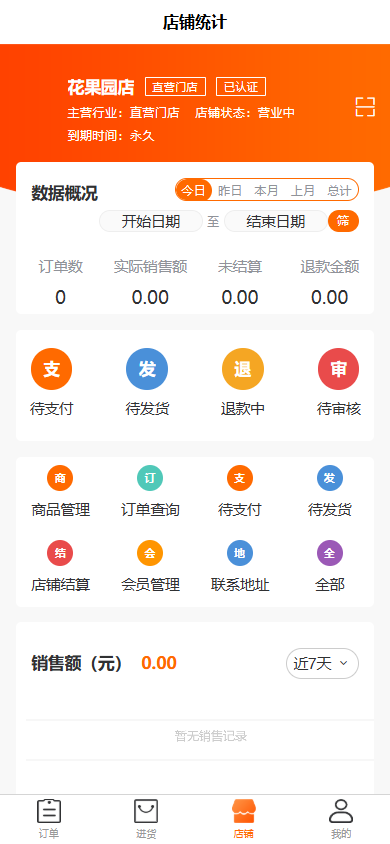Tap the 未结算 statistic
The width and height of the screenshot is (390, 844).
click(x=240, y=282)
